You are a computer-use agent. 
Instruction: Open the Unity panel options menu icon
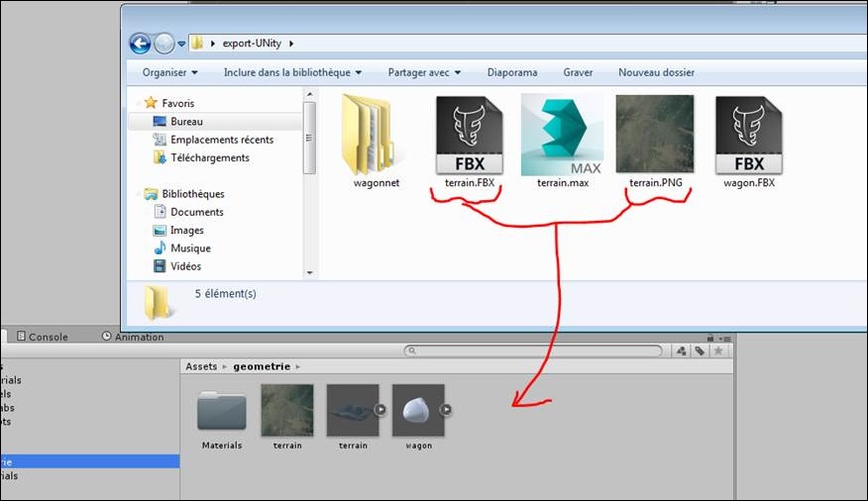coord(725,338)
